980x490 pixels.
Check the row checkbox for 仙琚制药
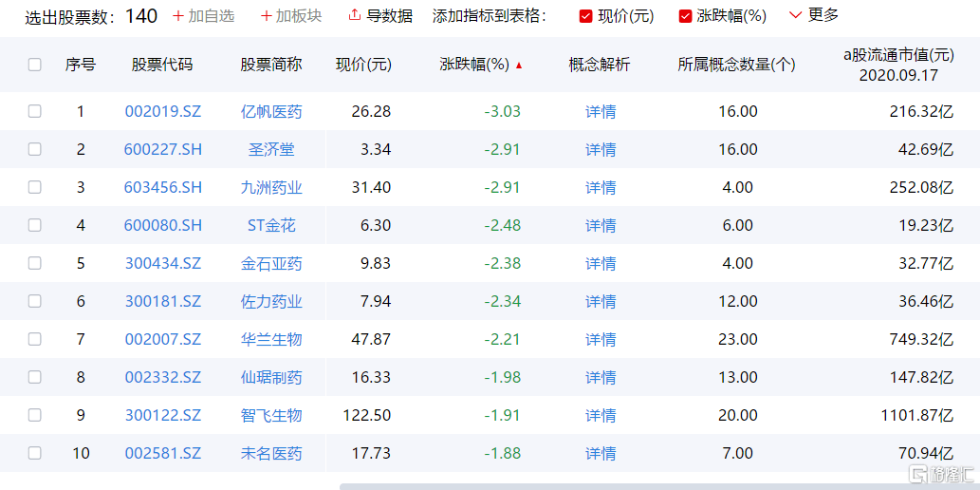tap(34, 377)
